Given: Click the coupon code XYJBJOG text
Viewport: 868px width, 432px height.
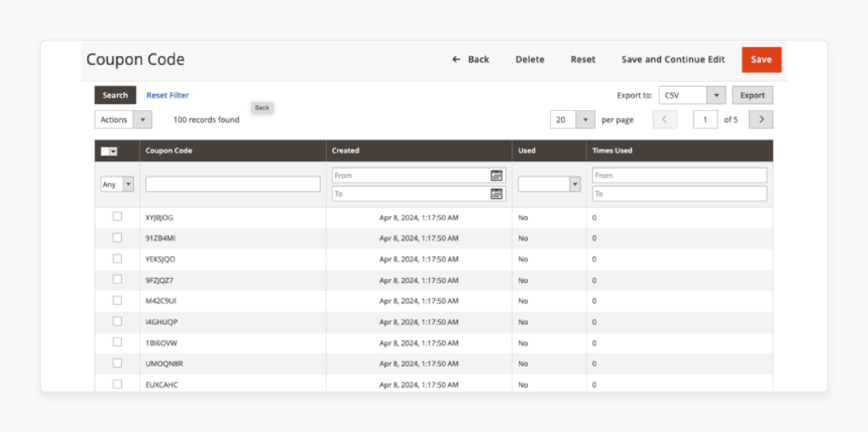Looking at the screenshot, I should click(160, 218).
